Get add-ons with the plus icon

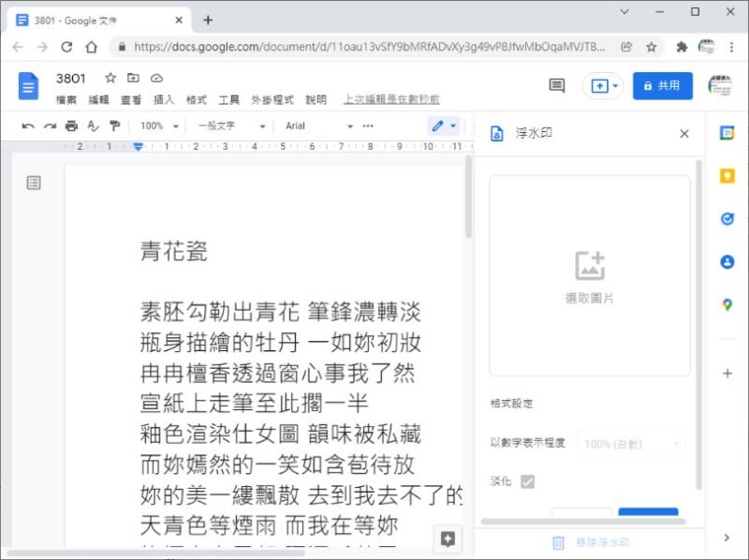727,373
